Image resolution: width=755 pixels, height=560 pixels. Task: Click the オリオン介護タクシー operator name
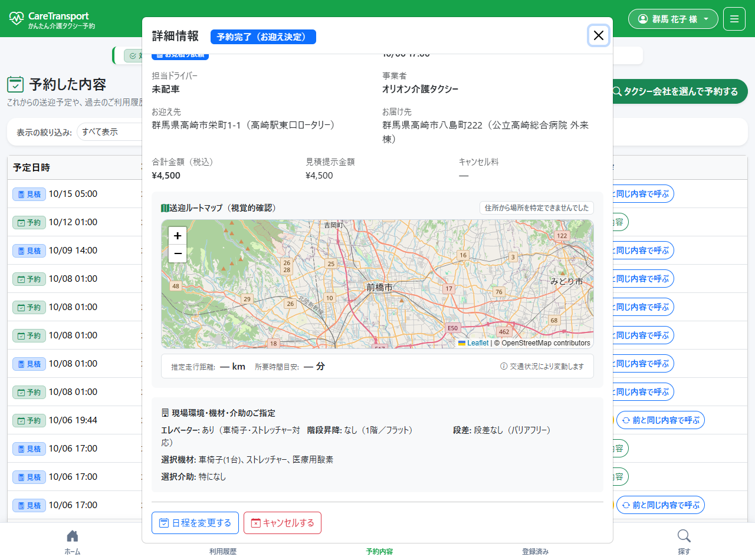click(421, 89)
